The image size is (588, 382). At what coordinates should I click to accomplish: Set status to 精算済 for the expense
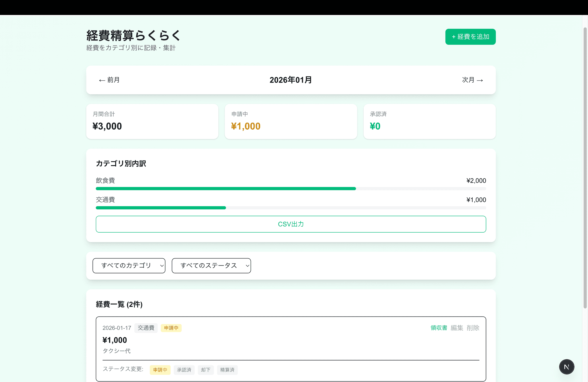pos(227,370)
